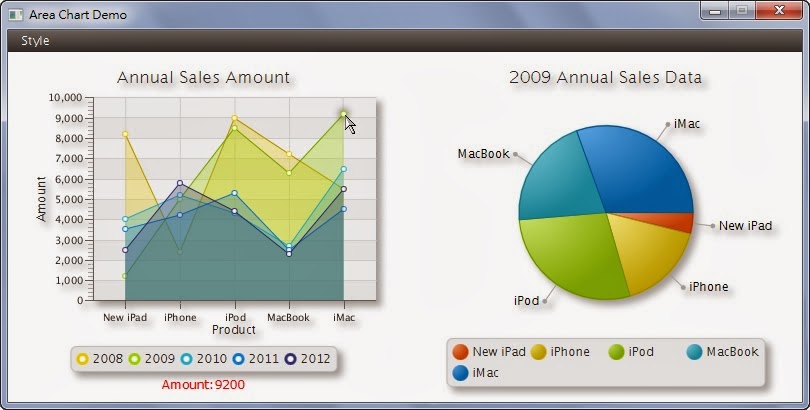The width and height of the screenshot is (810, 410).
Task: Maximize the Area Chart Demo window
Action: (742, 11)
